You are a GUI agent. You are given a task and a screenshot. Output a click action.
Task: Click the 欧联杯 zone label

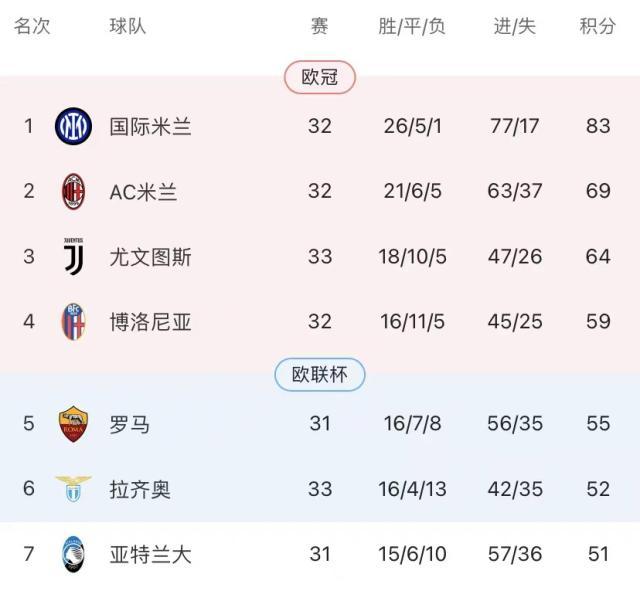[x=320, y=375]
